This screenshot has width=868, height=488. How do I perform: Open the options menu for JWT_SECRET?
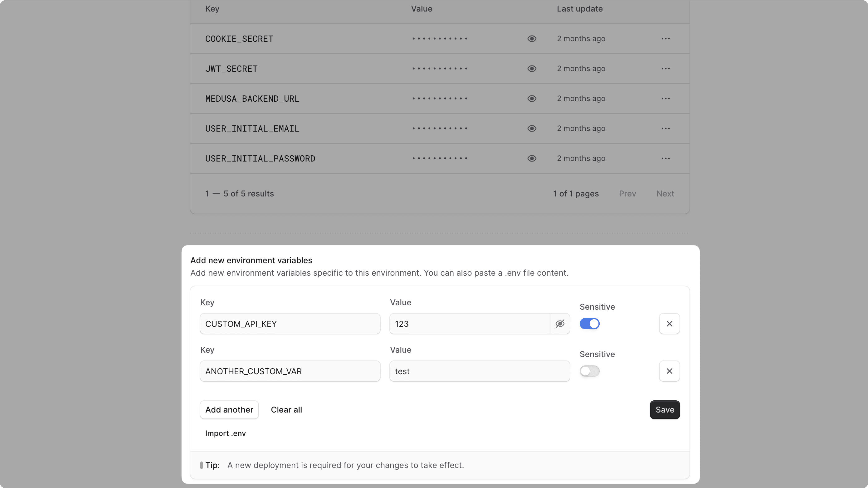(x=666, y=68)
